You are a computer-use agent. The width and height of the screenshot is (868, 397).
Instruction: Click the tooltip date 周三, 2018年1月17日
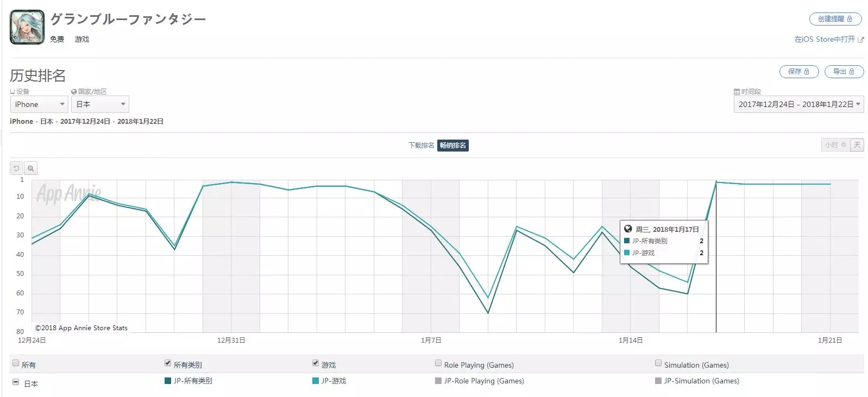[667, 230]
